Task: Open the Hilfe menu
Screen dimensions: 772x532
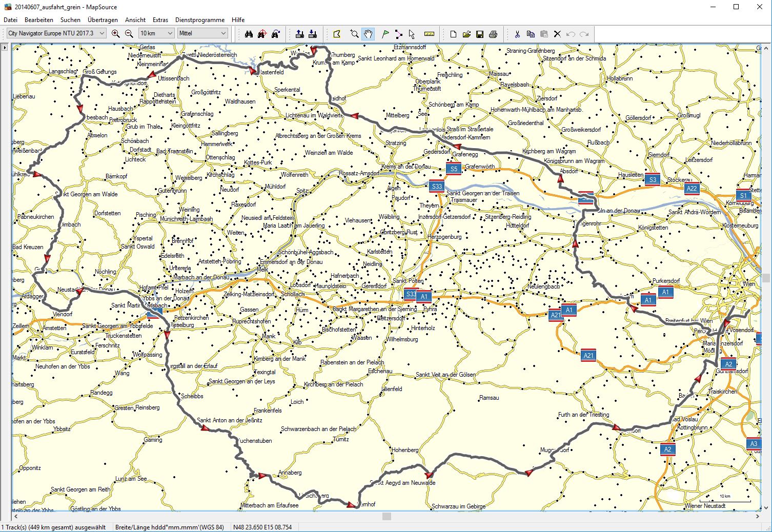Action: [x=238, y=19]
